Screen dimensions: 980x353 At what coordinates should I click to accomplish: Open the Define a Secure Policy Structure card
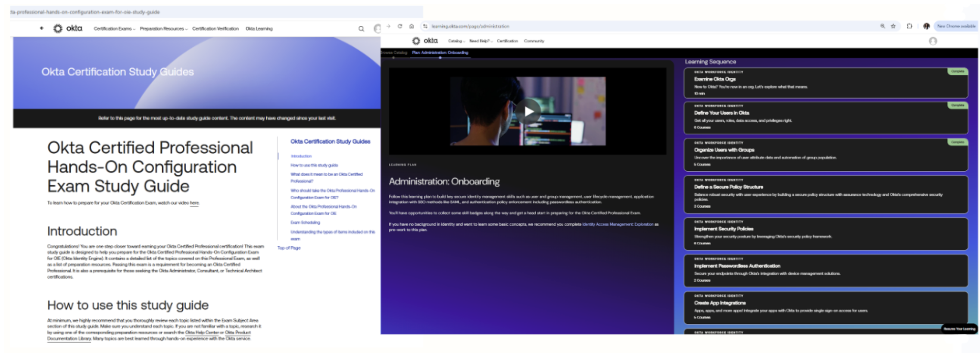825,194
